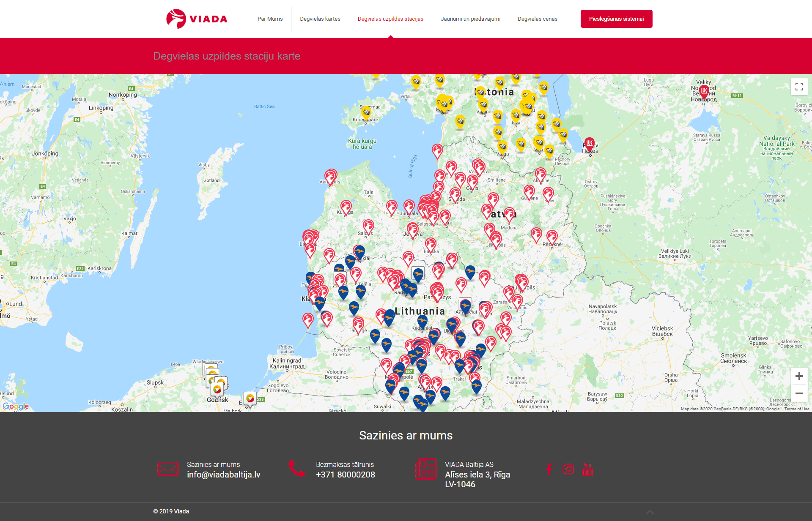Select the red marker at Jelgava
Viewport: 812px width, 521px height.
[x=412, y=231]
